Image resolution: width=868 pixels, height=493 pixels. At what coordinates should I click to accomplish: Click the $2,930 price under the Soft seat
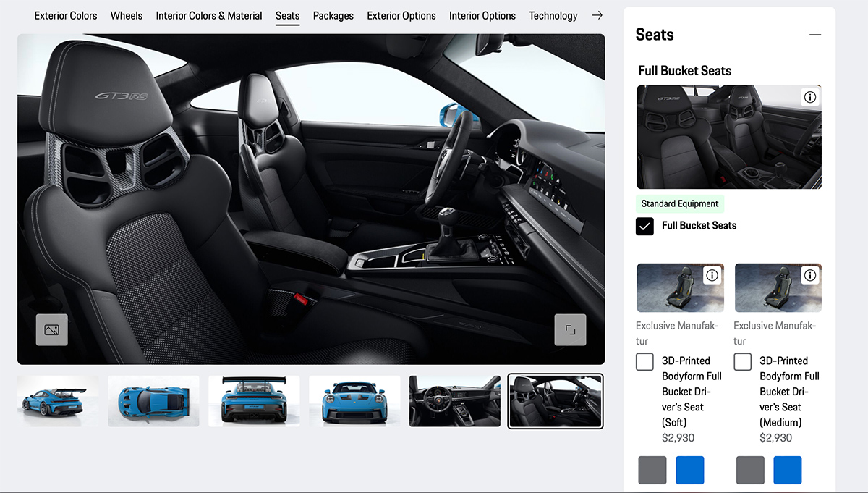[x=678, y=438]
